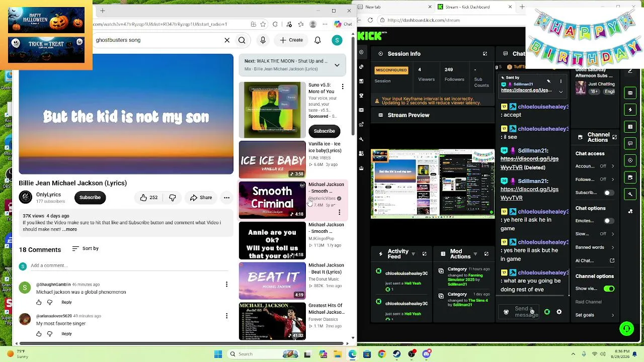This screenshot has width=644, height=362.
Task: Switch to the New tab browser tab
Action: tap(395, 7)
